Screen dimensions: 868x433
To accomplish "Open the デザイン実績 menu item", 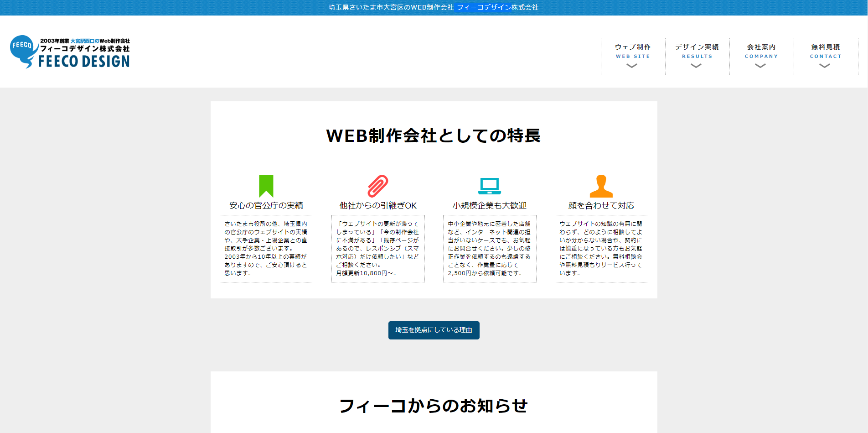I will 697,47.
